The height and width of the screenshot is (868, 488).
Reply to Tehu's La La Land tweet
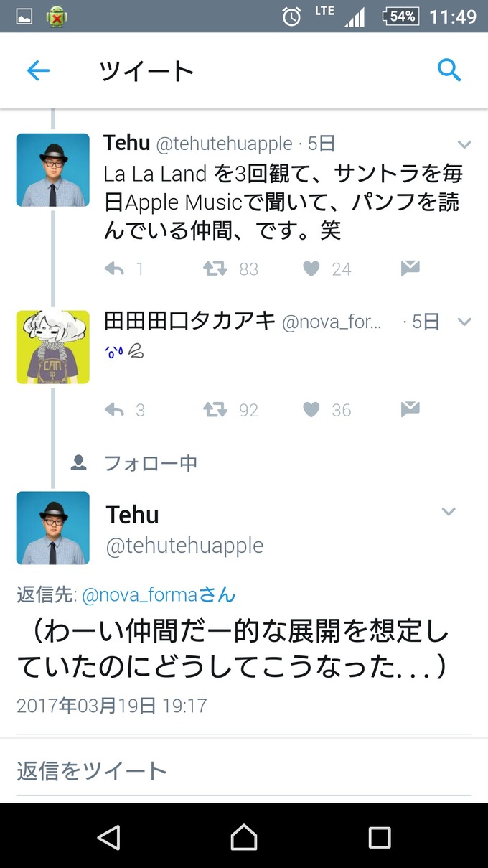pyautogui.click(x=113, y=269)
